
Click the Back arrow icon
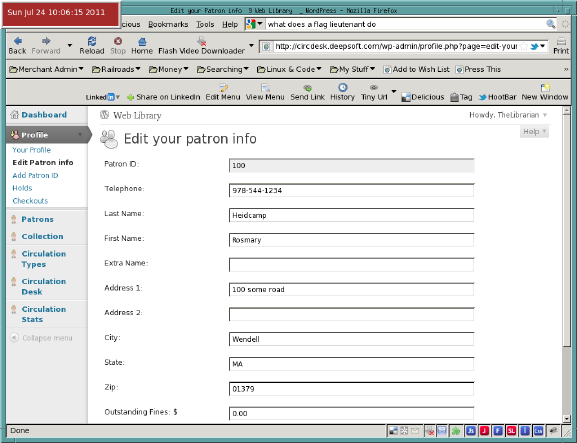click(x=17, y=41)
